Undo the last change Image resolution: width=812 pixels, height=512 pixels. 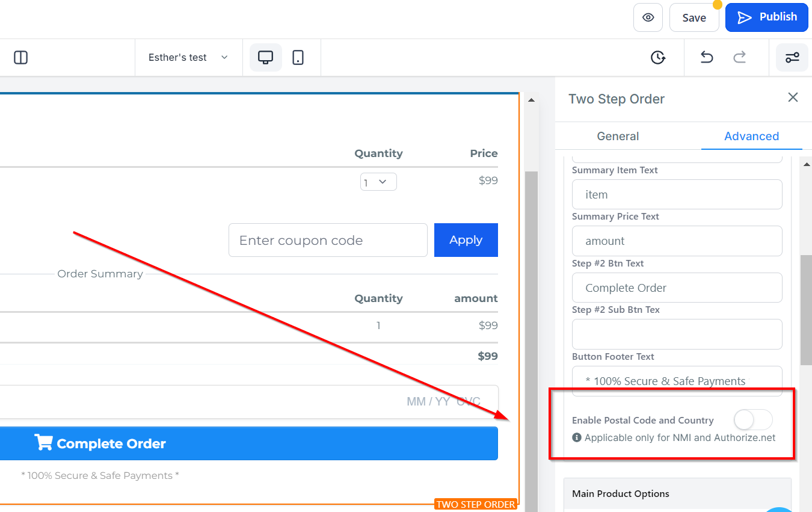pos(707,58)
